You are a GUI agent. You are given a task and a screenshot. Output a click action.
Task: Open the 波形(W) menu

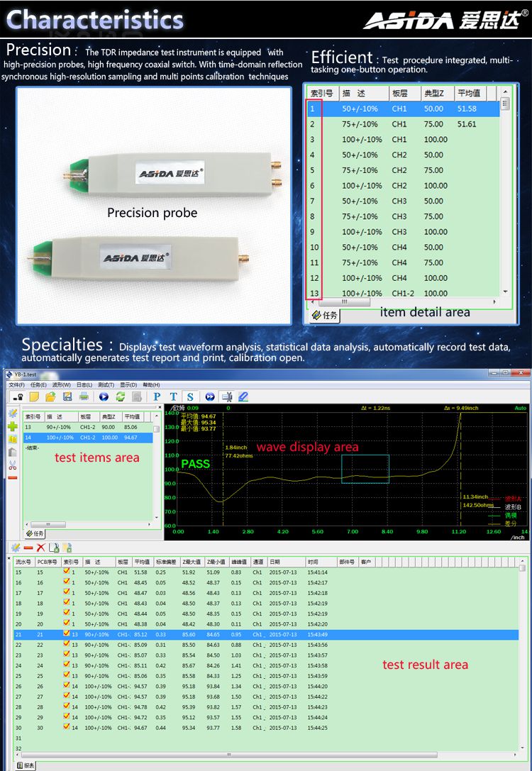coord(62,384)
